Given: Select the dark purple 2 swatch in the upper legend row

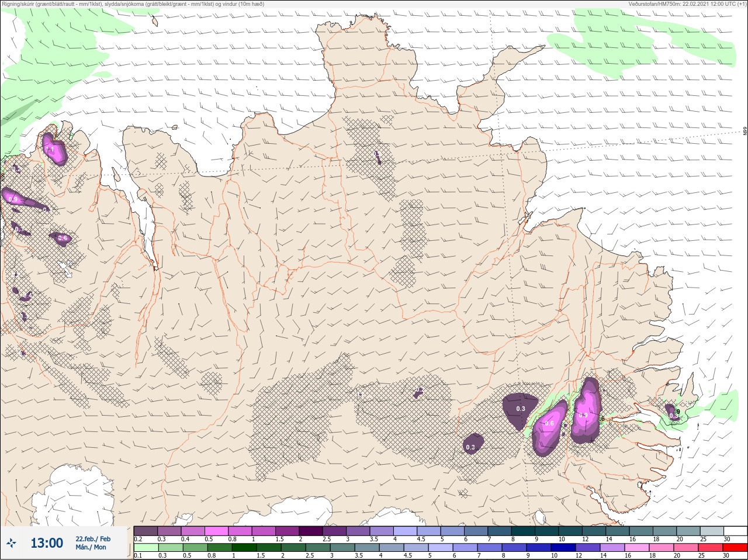Looking at the screenshot, I should point(311,531).
